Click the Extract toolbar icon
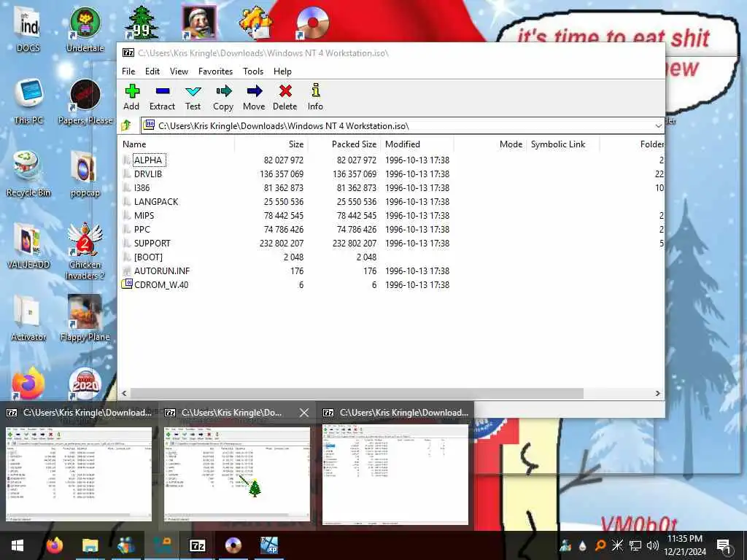This screenshot has width=747, height=560. (x=162, y=97)
